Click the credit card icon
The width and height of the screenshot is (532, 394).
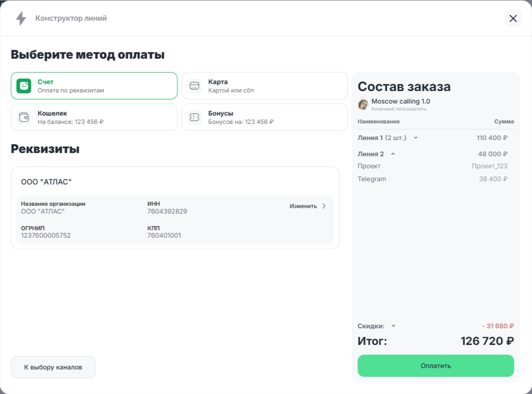194,86
